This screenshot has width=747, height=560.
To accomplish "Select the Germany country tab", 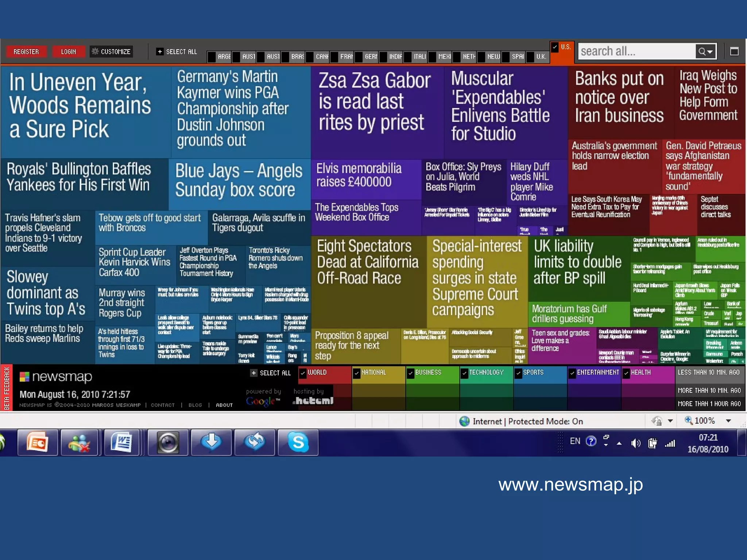I will [371, 57].
